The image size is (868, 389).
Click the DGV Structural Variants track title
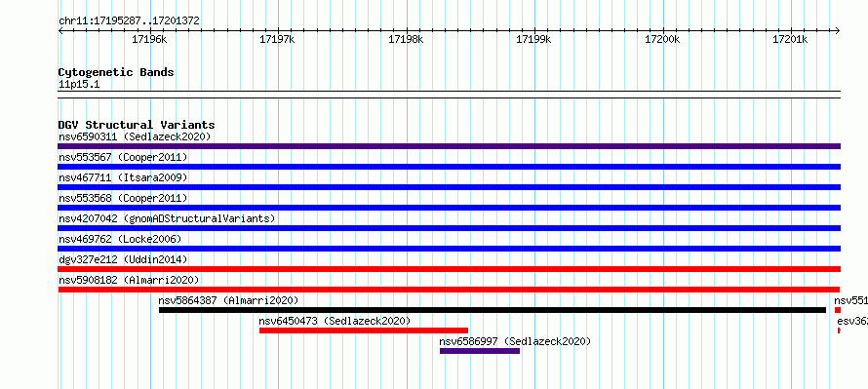coord(137,125)
